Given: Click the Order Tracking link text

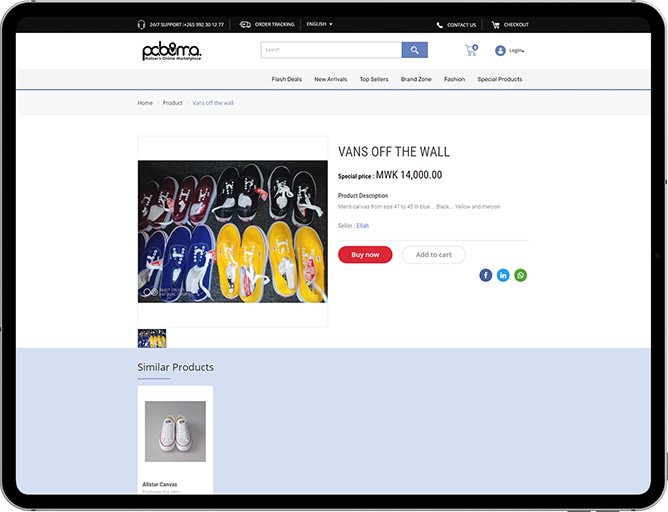Looking at the screenshot, I should pyautogui.click(x=275, y=25).
